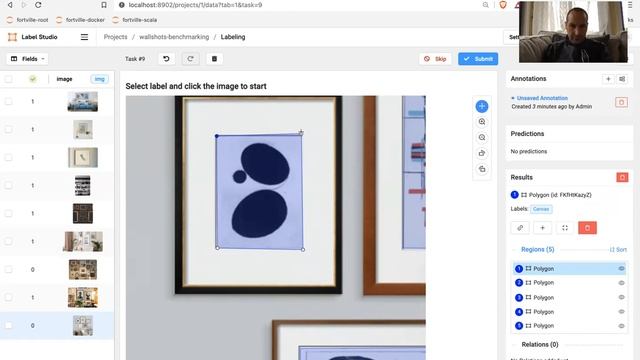Hide Polygon region 3 via eye icon

pos(621,298)
